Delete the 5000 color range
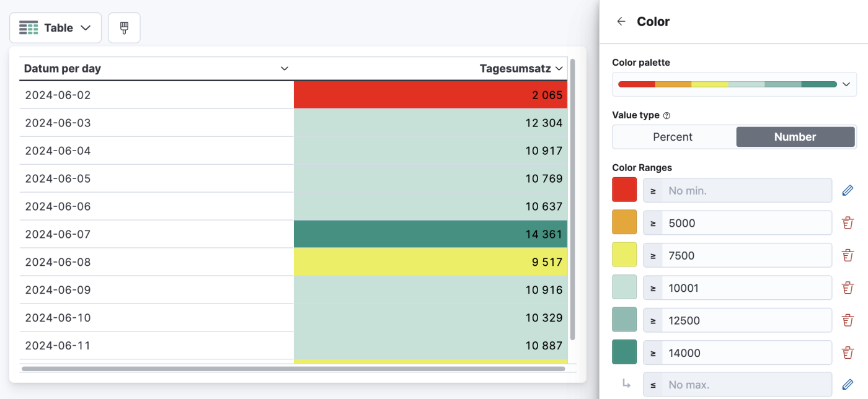This screenshot has width=868, height=399. click(x=848, y=222)
